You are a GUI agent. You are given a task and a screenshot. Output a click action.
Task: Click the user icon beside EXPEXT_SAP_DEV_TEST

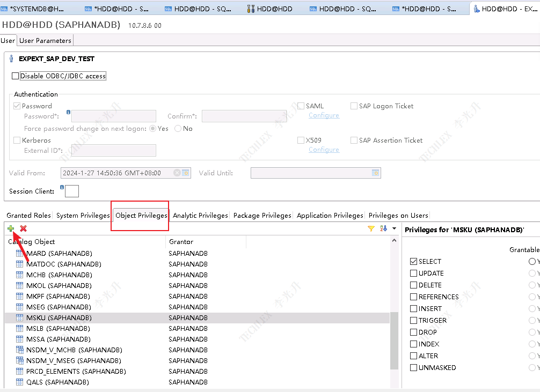click(11, 59)
